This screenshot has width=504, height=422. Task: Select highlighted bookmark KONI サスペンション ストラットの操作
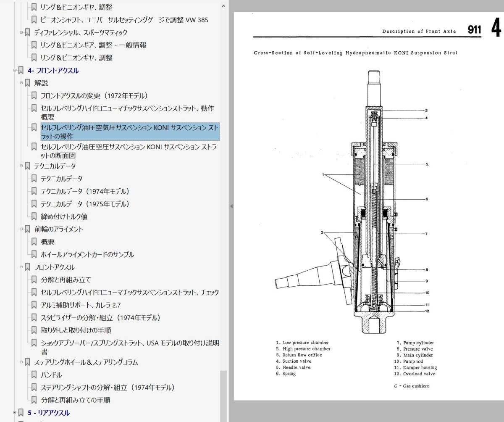pyautogui.click(x=130, y=132)
